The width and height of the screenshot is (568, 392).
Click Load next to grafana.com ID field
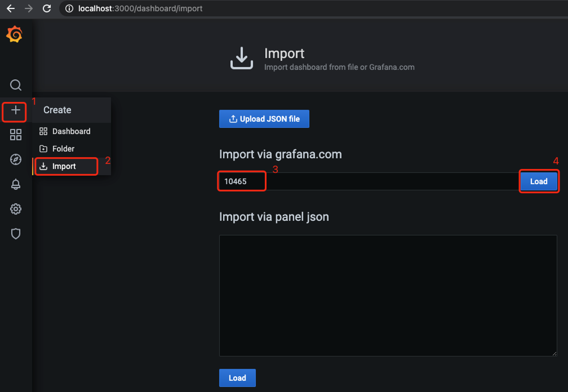(x=539, y=181)
